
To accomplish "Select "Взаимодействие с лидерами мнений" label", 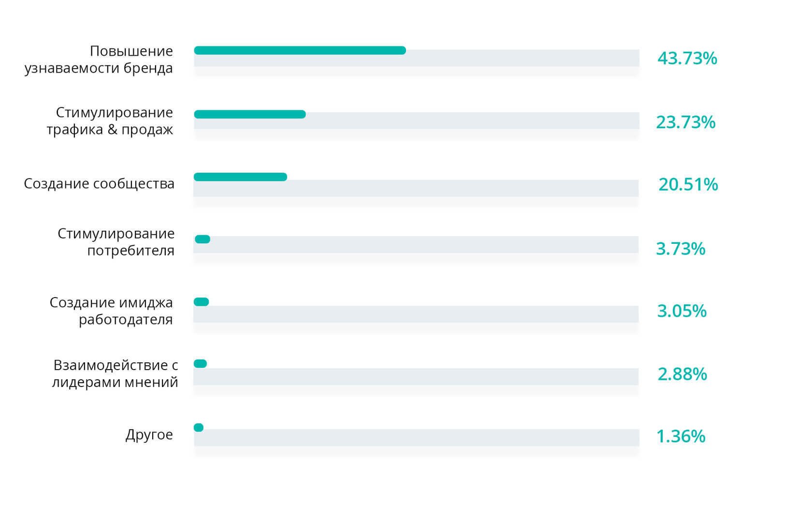I will (x=115, y=374).
